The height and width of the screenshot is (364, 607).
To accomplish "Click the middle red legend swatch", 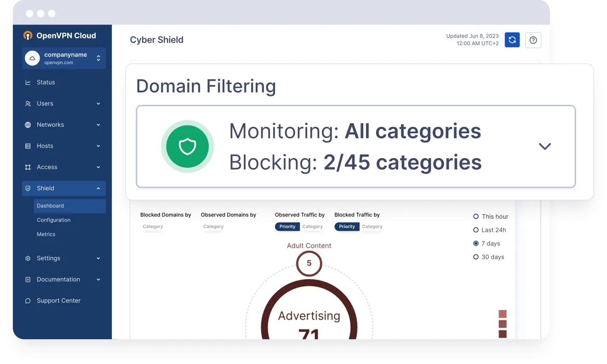I will 503,324.
